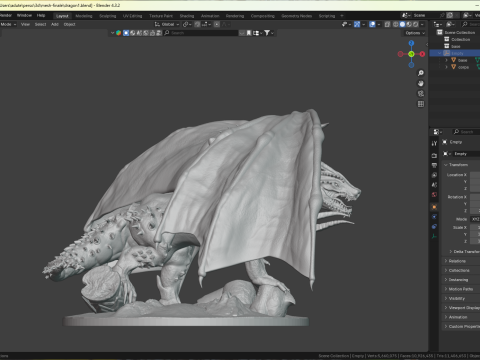Toggle snapping magnet button
480x360 pixels.
[197, 24]
